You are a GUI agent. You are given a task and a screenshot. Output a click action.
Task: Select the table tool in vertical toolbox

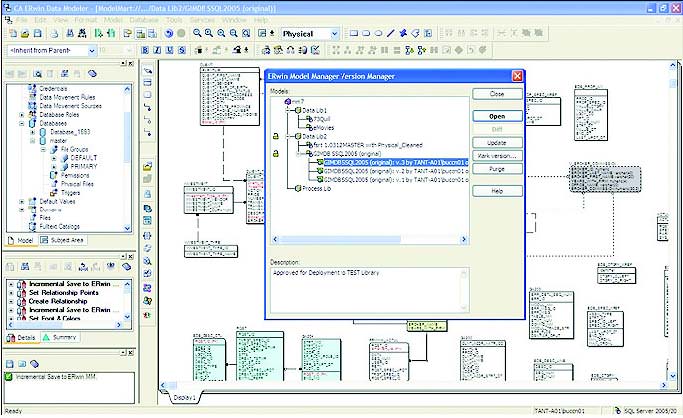point(148,83)
